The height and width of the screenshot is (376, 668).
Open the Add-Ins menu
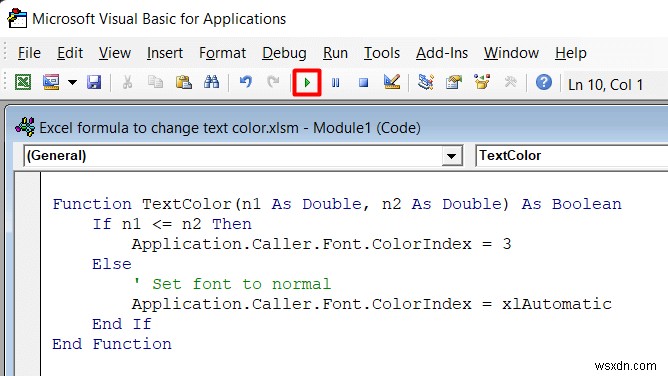tap(442, 53)
